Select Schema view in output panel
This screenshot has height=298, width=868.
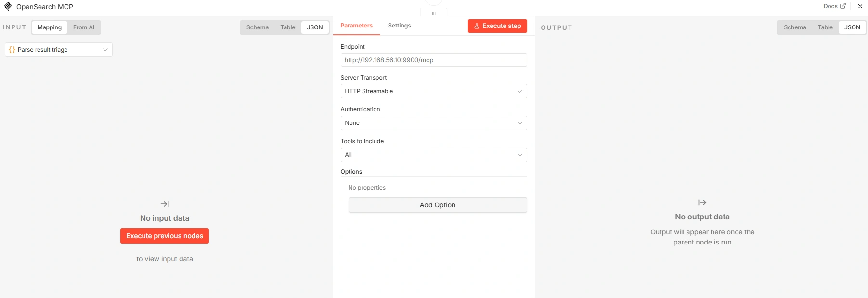[795, 27]
